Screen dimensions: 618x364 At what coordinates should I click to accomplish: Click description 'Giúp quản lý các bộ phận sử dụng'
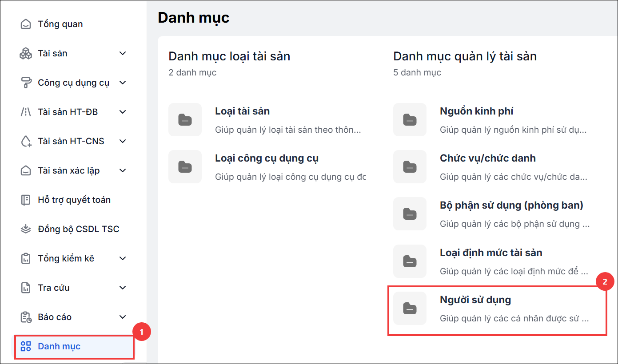coord(514,224)
